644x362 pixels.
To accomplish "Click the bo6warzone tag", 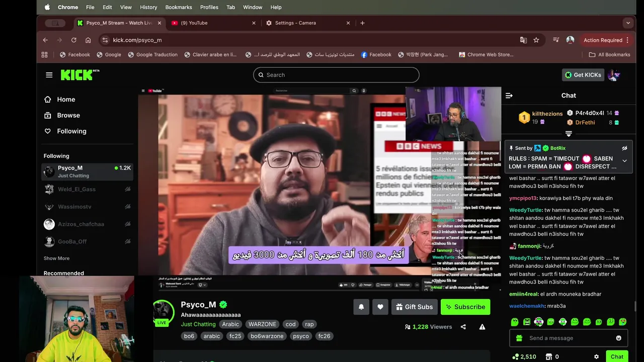I will tap(267, 336).
